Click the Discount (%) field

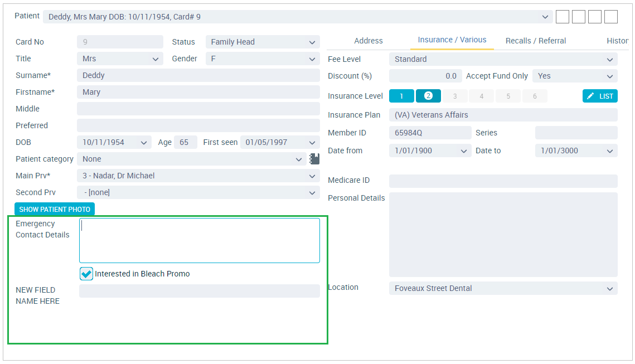point(425,76)
